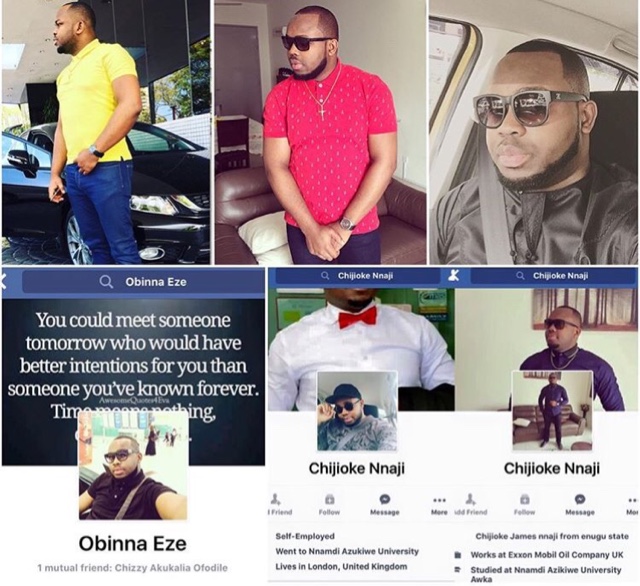Open Works at Exxon Mobil Oil Company UK
The height and width of the screenshot is (586, 640).
(547, 555)
